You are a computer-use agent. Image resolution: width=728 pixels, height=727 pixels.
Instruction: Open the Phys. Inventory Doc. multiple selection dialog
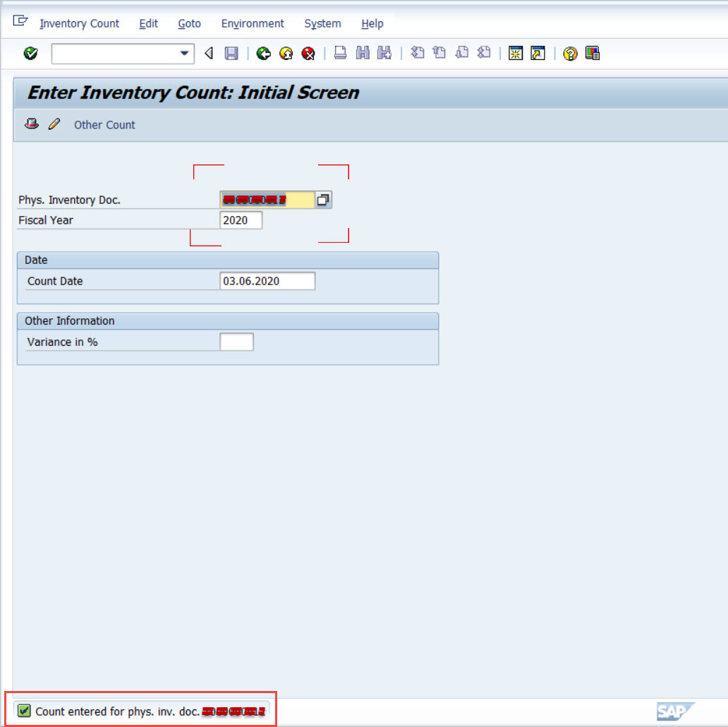[x=323, y=199]
